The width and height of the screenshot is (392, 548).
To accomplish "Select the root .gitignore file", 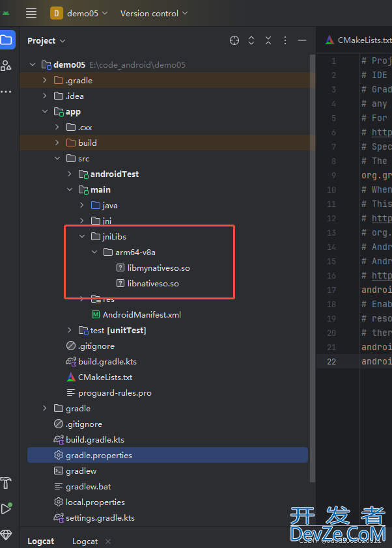I will (x=84, y=424).
